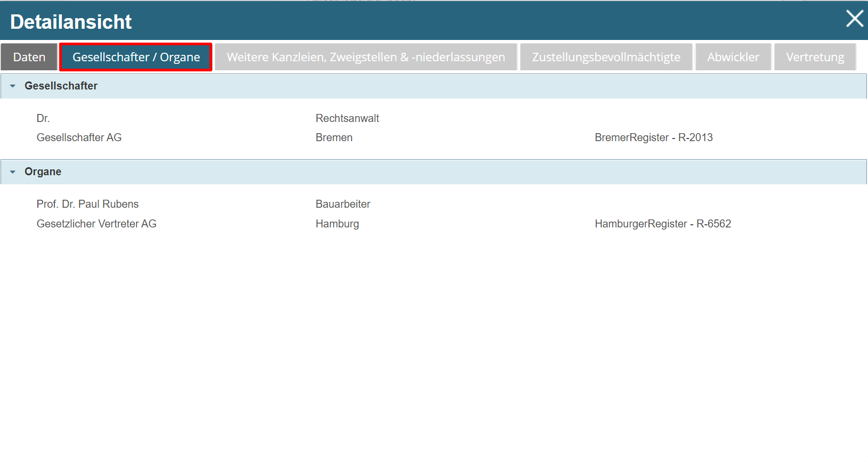Click the name Prof. Dr. Paul Rubens
Viewport: 868px width, 457px height.
pyautogui.click(x=87, y=204)
